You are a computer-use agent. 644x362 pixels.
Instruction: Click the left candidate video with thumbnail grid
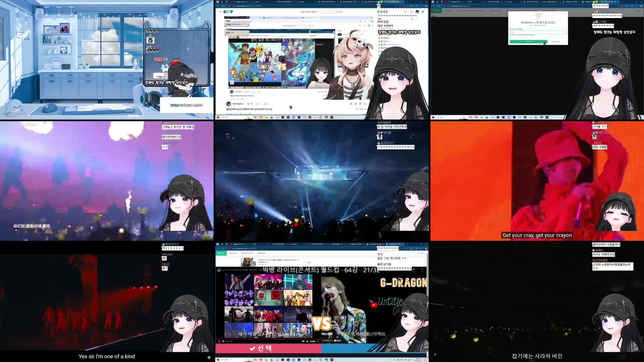point(268,306)
